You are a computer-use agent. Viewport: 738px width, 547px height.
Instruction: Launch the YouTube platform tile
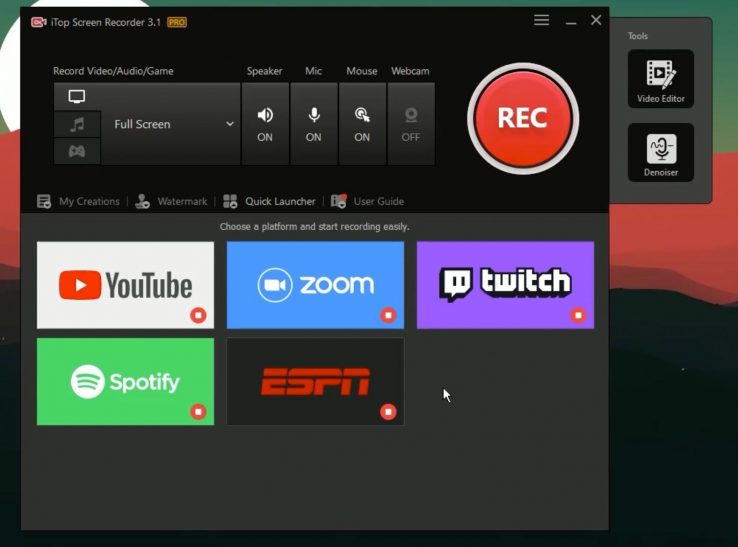pos(125,285)
